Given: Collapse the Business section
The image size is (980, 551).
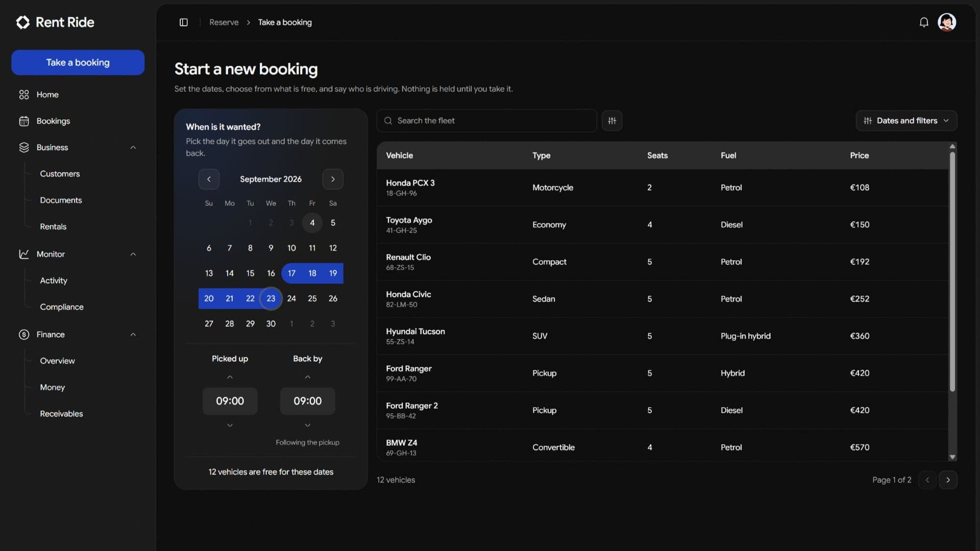Looking at the screenshot, I should pos(133,147).
